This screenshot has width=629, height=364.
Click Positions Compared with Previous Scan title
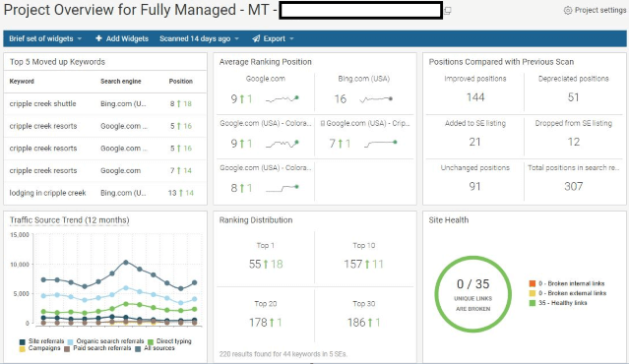point(501,62)
